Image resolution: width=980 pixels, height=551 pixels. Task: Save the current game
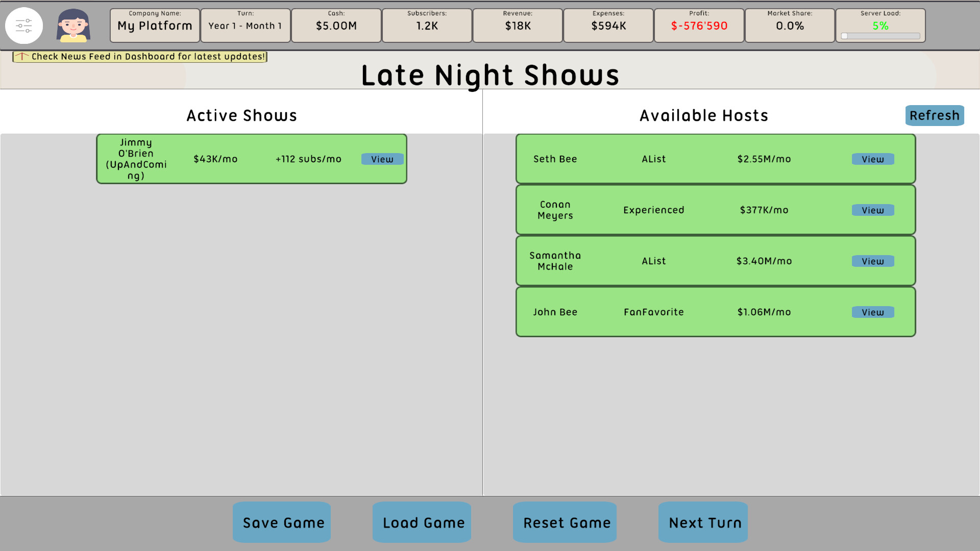click(282, 522)
